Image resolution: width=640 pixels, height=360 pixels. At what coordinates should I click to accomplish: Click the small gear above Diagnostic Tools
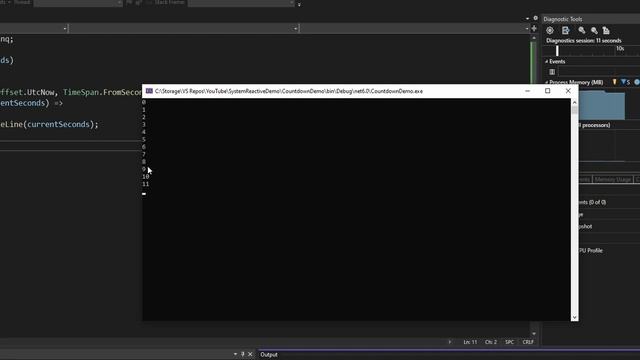click(x=536, y=18)
